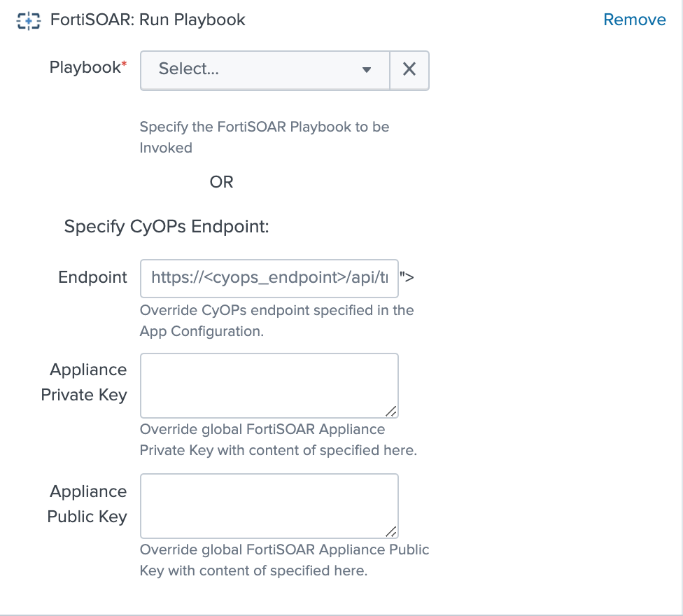Click the Endpoint field label
This screenshot has width=683, height=616.
click(x=92, y=277)
